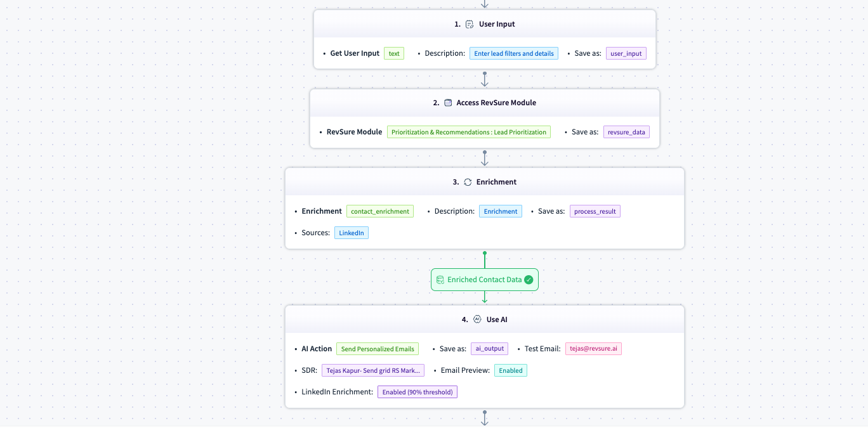The height and width of the screenshot is (428, 868).
Task: Click the 'Test Email:' label
Action: [542, 349]
